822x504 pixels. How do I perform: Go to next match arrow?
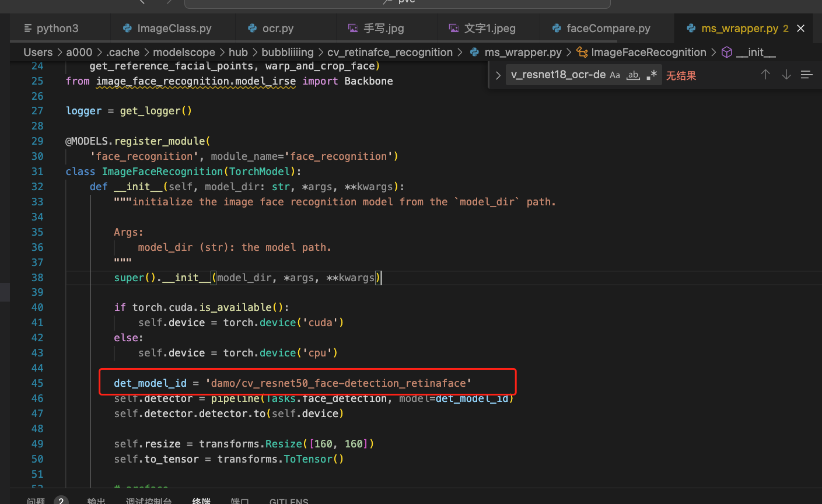click(786, 75)
